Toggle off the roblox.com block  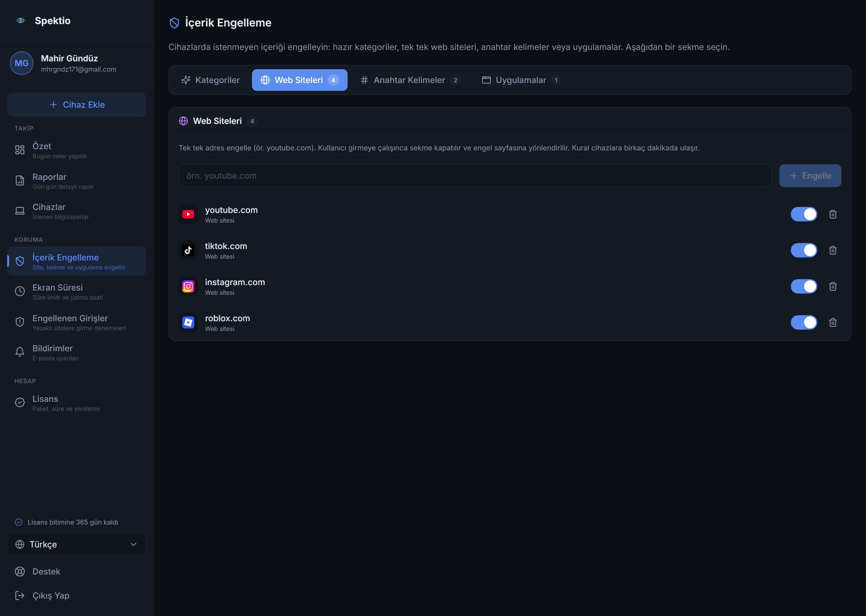pos(804,322)
